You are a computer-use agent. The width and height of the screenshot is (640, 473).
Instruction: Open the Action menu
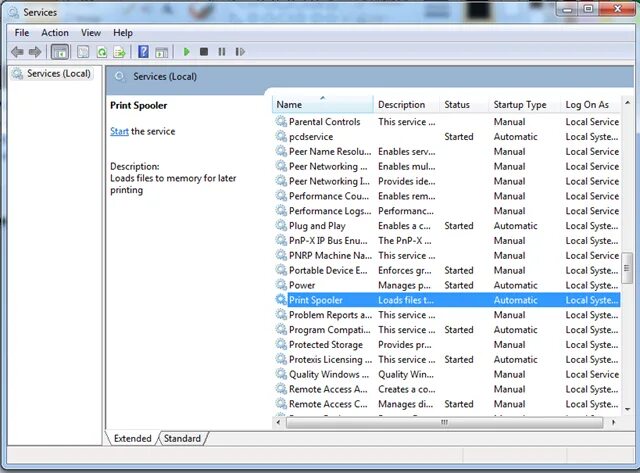point(55,33)
